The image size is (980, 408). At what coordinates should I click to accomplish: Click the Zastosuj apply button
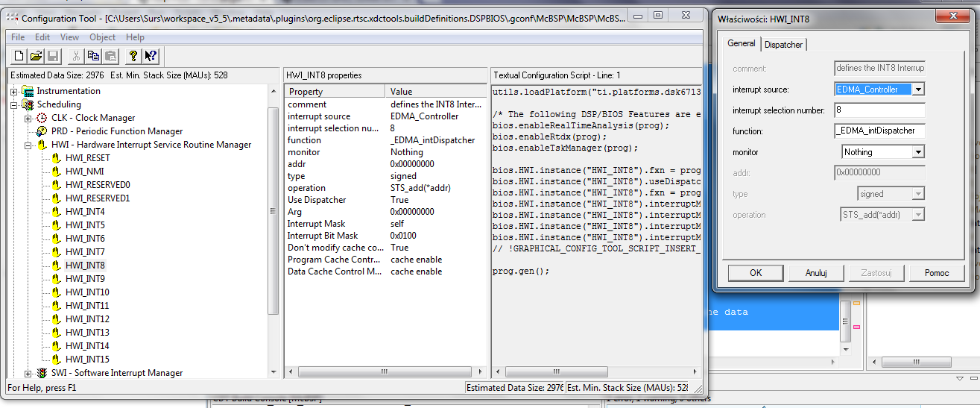(x=876, y=273)
